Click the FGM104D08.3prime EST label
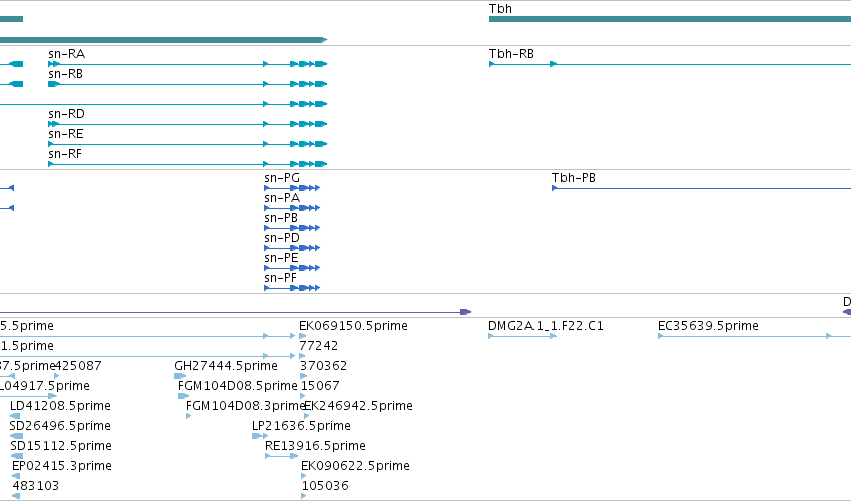This screenshot has height=501, width=851. point(245,406)
